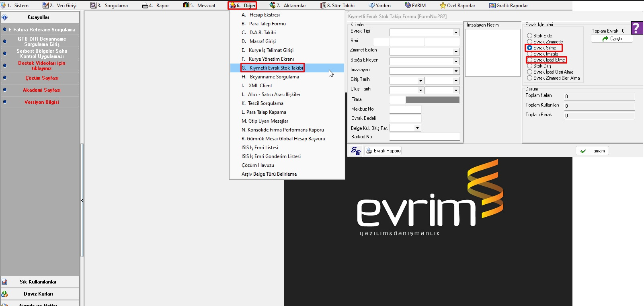Choose Beyanname Sorgulama menu entry
The image size is (644, 306).
(287, 77)
